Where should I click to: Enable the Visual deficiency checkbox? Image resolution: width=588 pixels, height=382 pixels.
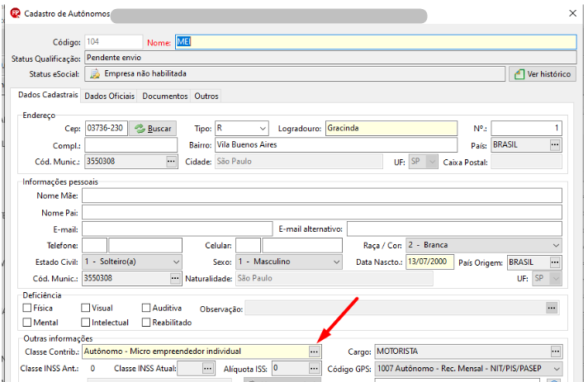pos(86,308)
